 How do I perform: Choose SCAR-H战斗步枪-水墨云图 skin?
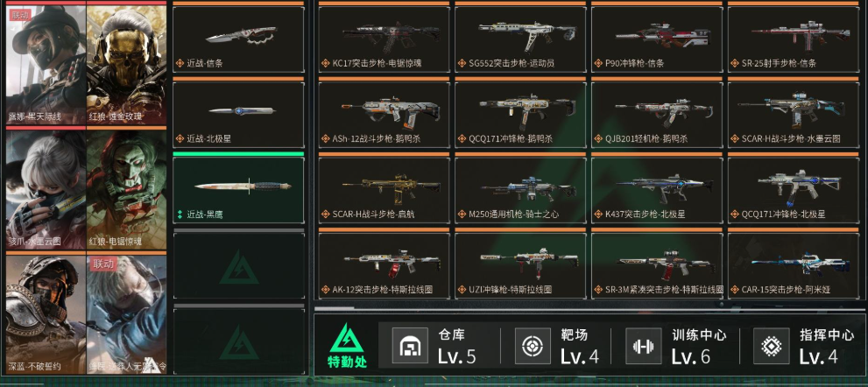(x=794, y=115)
